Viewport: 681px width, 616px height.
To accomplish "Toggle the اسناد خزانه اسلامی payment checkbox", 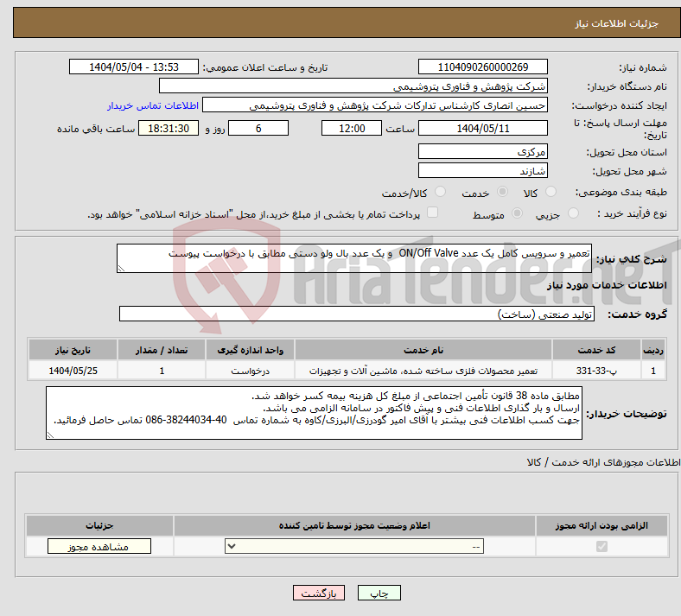I will [432, 213].
